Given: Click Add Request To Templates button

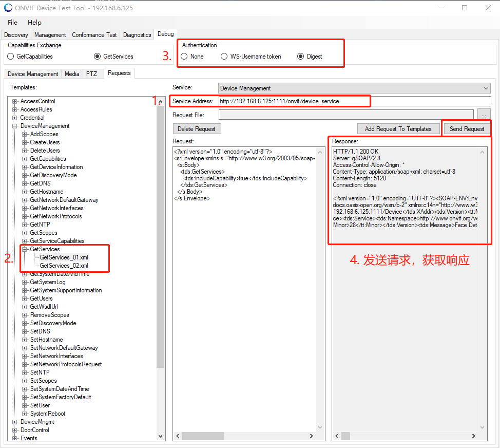Looking at the screenshot, I should click(398, 129).
